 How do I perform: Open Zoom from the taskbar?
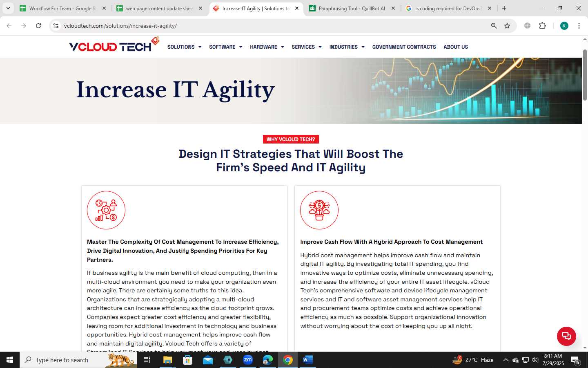[248, 360]
